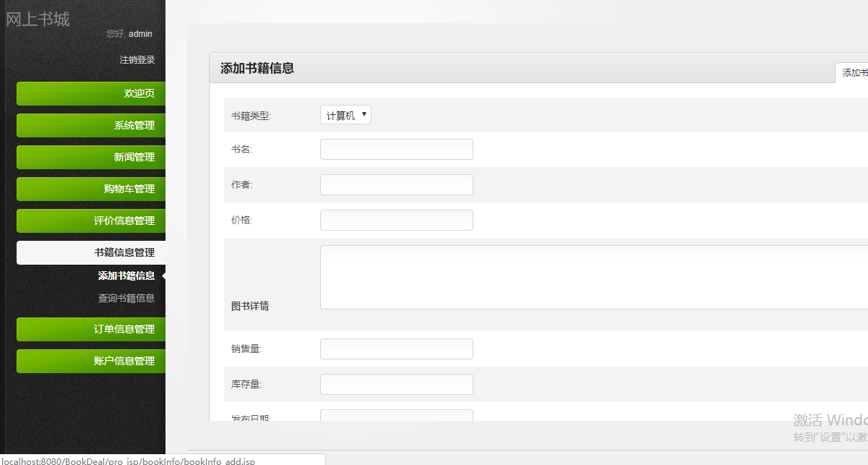Select 计算机 in the book category selector
868x465 pixels.
[345, 114]
